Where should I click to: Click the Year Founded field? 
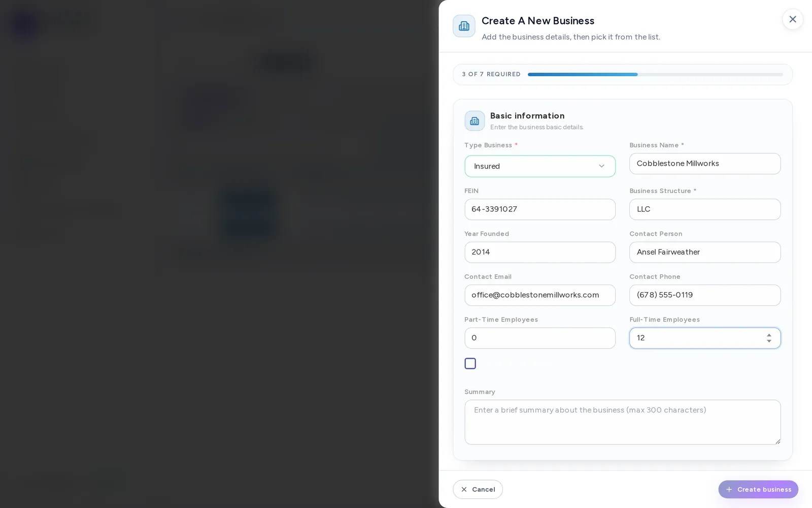pos(539,252)
